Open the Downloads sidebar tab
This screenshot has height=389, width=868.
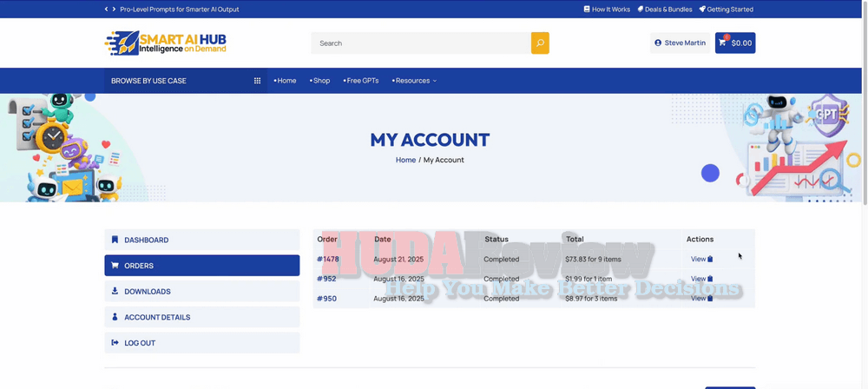coord(202,292)
